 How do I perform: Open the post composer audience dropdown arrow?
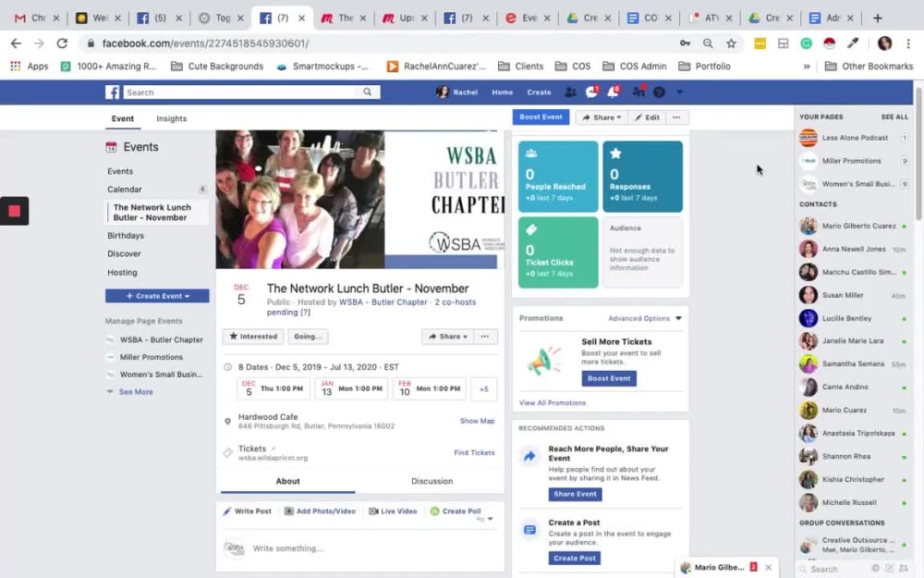490,519
